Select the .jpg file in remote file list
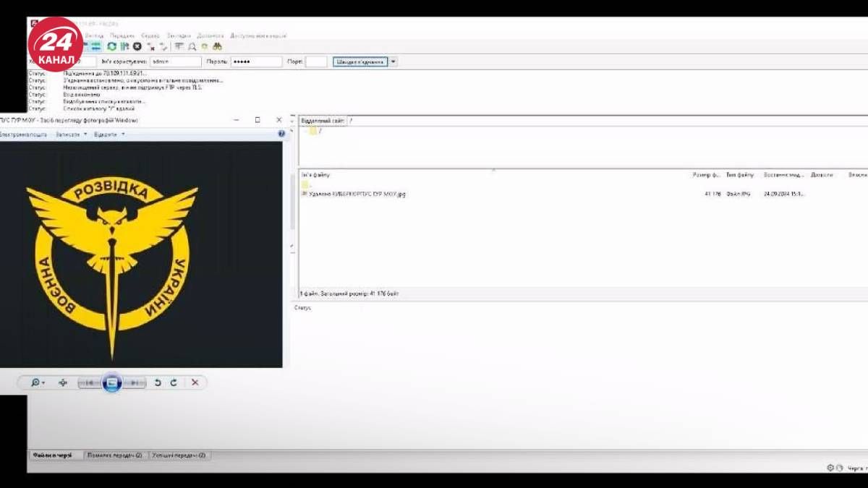This screenshot has height=488, width=868. point(356,194)
